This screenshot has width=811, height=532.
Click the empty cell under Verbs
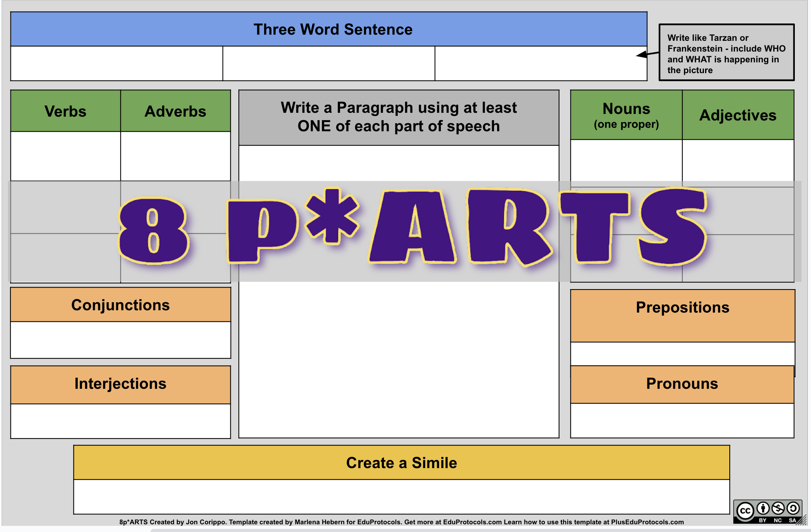click(x=65, y=156)
